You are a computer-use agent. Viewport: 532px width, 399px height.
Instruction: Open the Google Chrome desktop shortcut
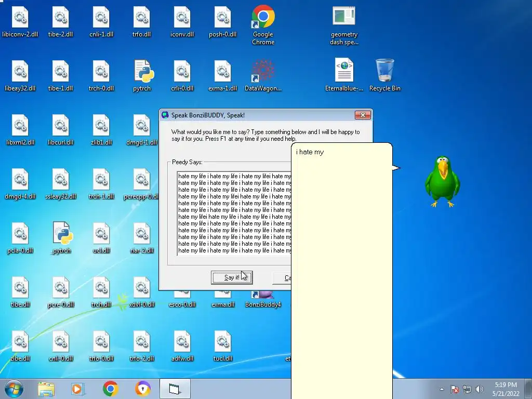click(x=263, y=25)
